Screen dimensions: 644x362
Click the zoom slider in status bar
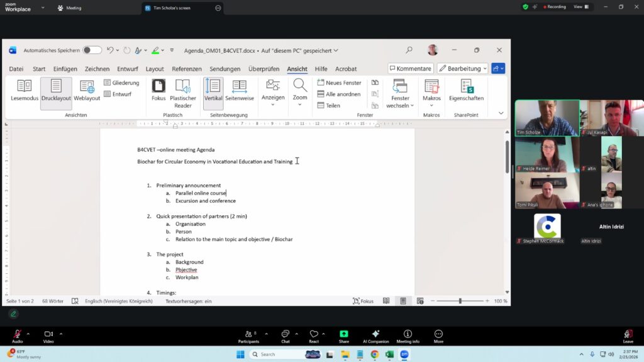click(460, 301)
